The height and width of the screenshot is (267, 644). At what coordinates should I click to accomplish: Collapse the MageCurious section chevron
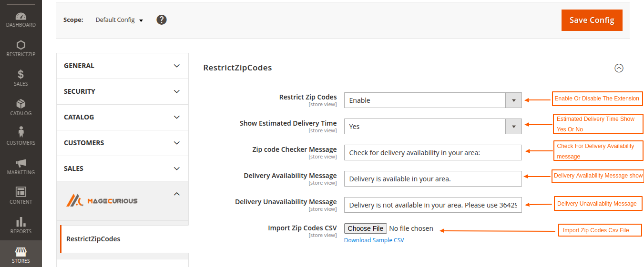point(177,194)
